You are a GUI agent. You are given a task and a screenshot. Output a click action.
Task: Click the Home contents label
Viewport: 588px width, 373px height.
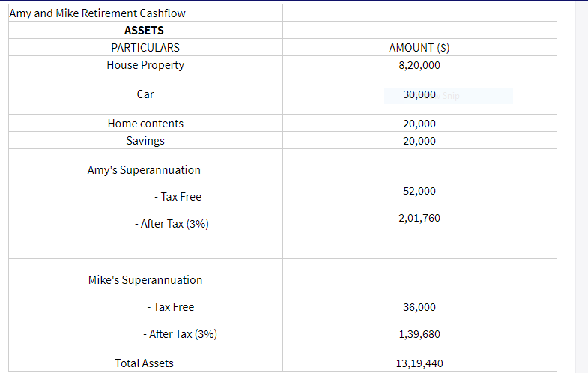click(x=145, y=124)
